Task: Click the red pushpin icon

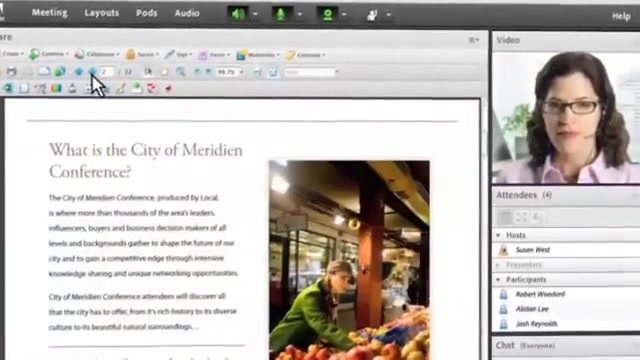Action: tap(168, 88)
